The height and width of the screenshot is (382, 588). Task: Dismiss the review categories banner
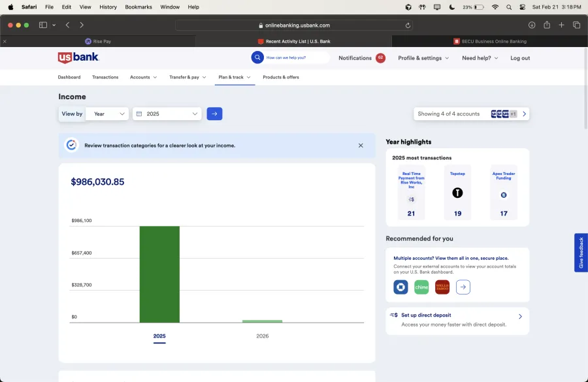pyautogui.click(x=361, y=146)
